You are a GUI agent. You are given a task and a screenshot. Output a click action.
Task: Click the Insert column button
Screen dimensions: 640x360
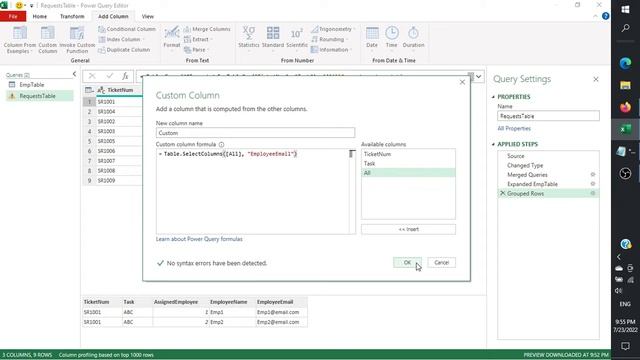[408, 229]
